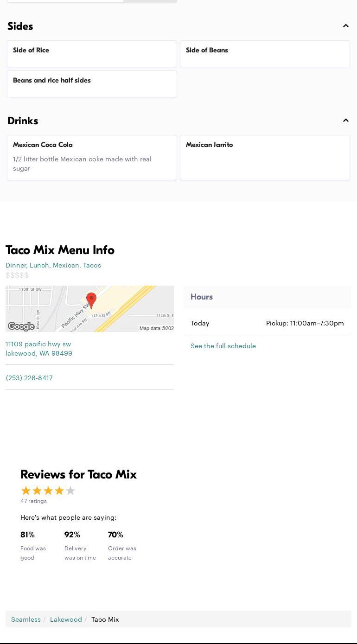Go to Lakewood breadcrumb link
The width and height of the screenshot is (357, 644).
point(66,619)
